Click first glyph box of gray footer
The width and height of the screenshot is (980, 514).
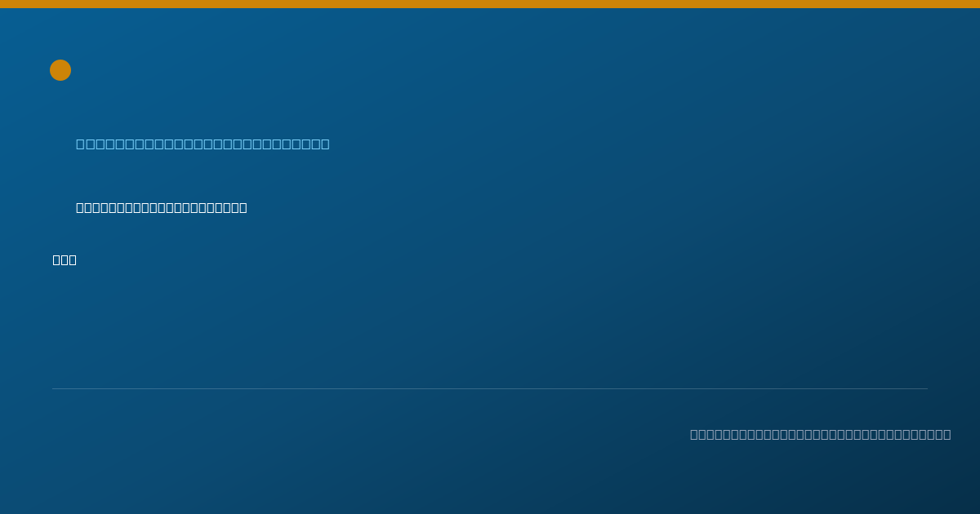pyautogui.click(x=694, y=434)
